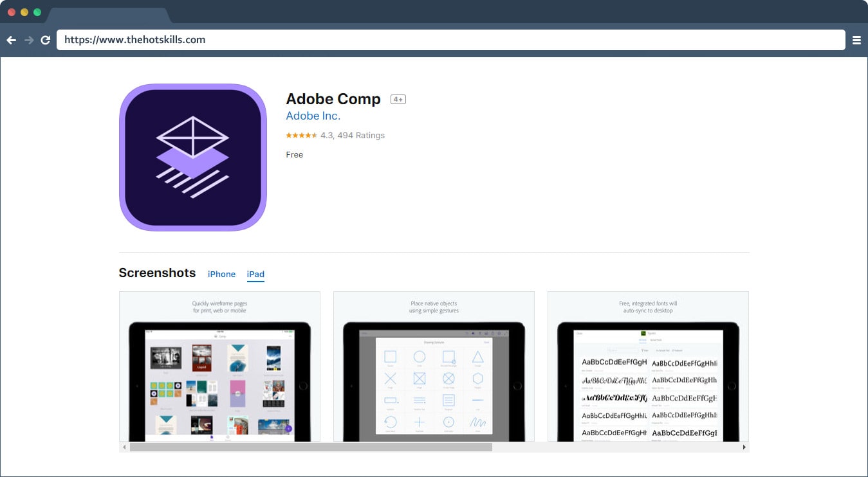Image resolution: width=868 pixels, height=477 pixels.
Task: Open the browser hamburger menu
Action: click(x=856, y=40)
